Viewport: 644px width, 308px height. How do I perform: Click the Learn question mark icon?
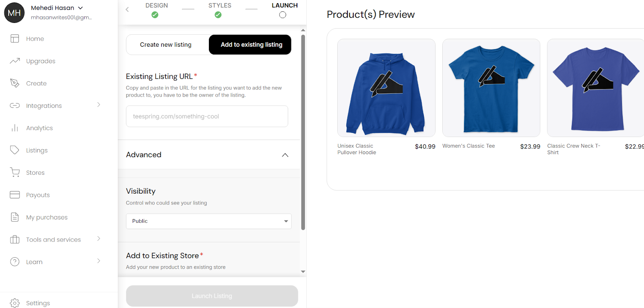[15, 262]
